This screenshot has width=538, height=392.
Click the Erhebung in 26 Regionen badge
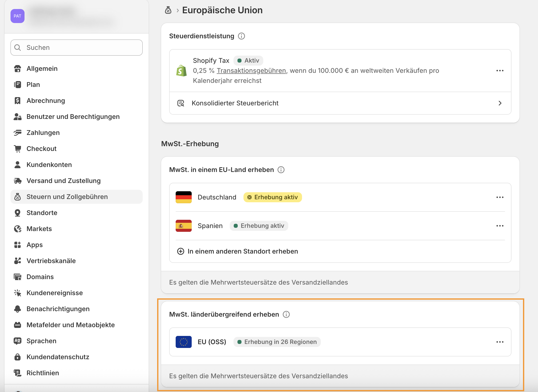[277, 342]
